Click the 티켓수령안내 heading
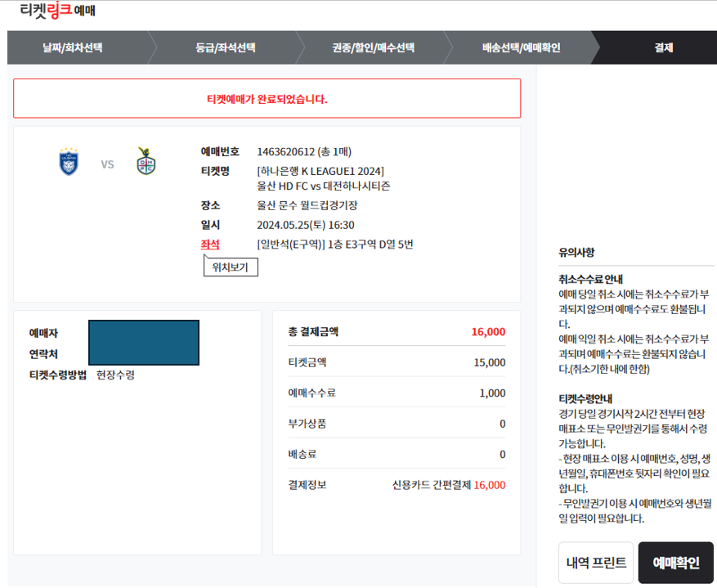This screenshot has height=588, width=717. click(585, 399)
